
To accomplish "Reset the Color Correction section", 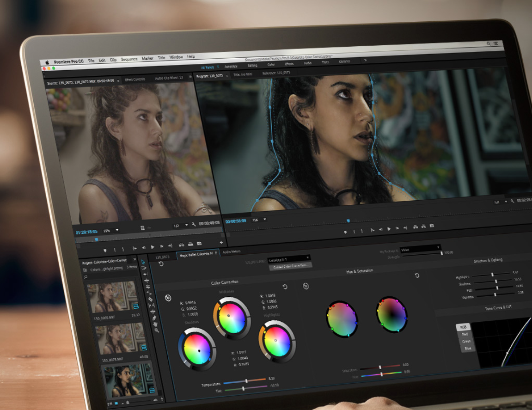I will [285, 287].
